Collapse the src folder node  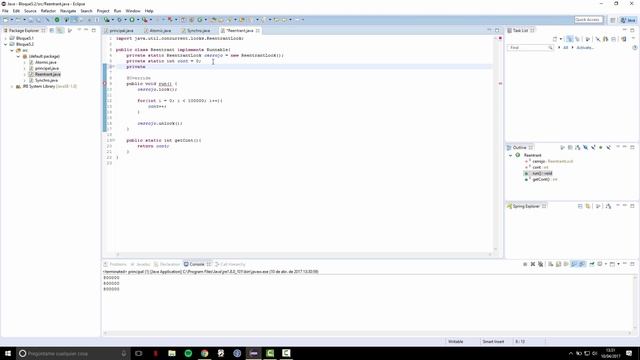pyautogui.click(x=12, y=50)
